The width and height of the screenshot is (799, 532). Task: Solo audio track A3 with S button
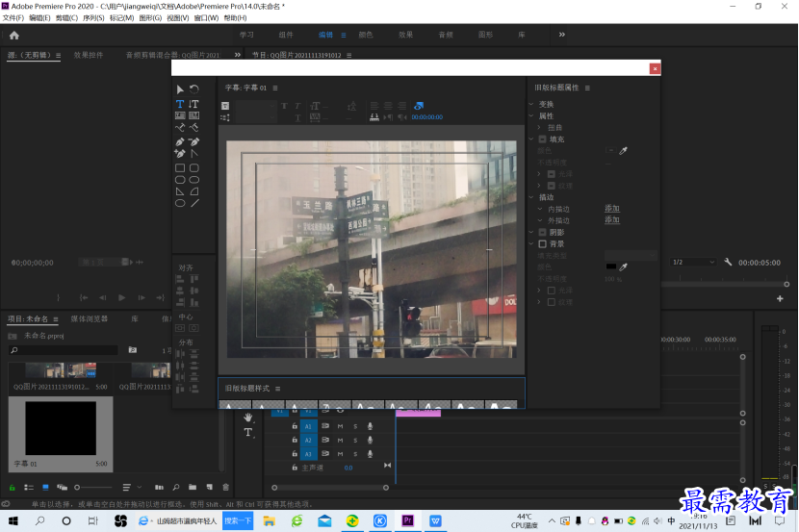point(355,454)
